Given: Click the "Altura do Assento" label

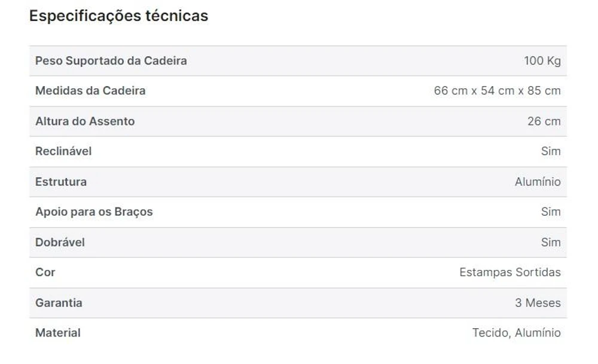Looking at the screenshot, I should tap(85, 121).
